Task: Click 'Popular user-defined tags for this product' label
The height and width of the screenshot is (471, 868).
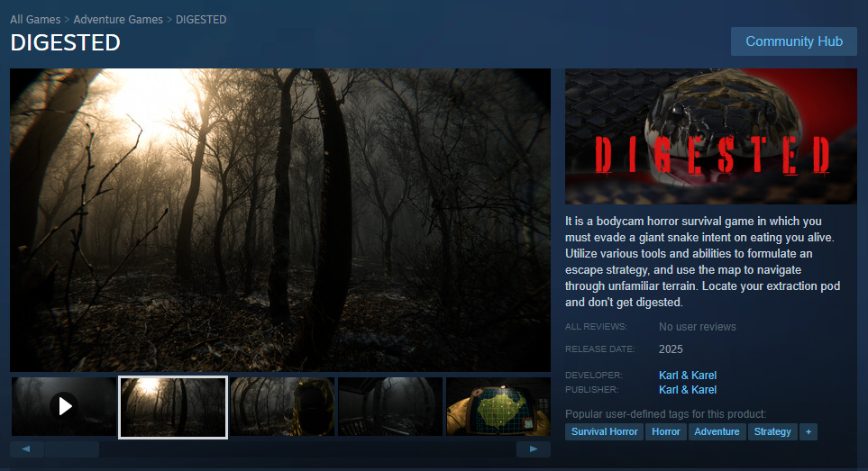Action: click(666, 414)
